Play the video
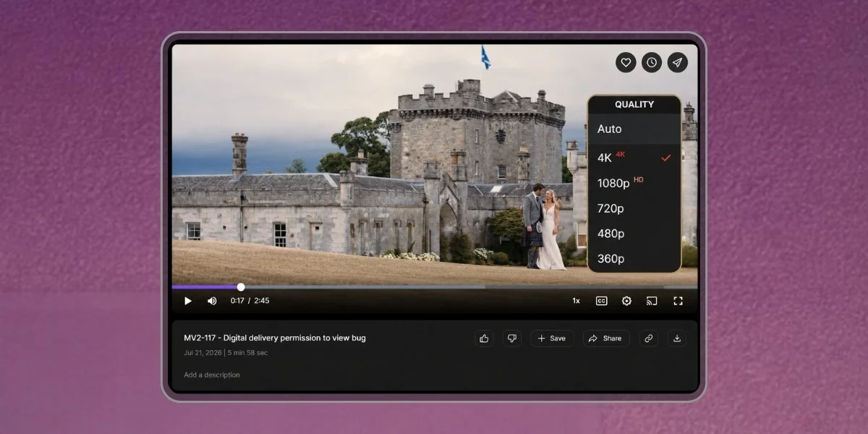The image size is (868, 434). pyautogui.click(x=188, y=301)
